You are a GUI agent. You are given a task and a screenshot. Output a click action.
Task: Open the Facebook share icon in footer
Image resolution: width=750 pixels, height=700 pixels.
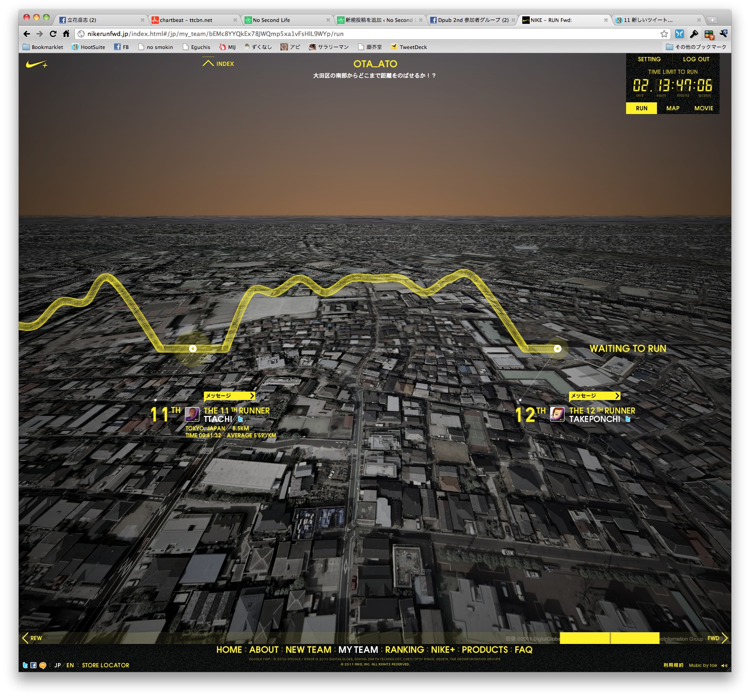click(33, 665)
